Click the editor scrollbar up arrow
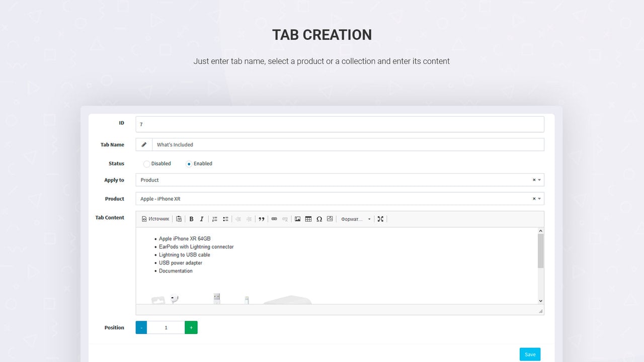This screenshot has width=644, height=362. click(541, 231)
